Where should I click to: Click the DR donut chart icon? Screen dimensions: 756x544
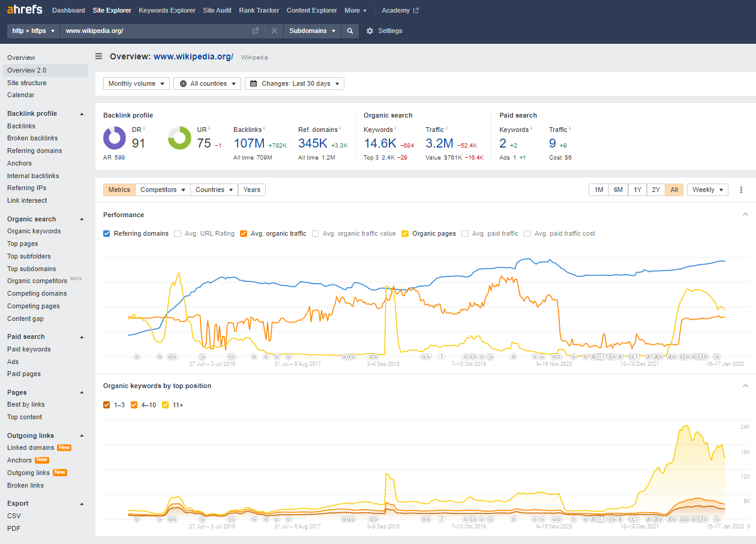(x=115, y=138)
